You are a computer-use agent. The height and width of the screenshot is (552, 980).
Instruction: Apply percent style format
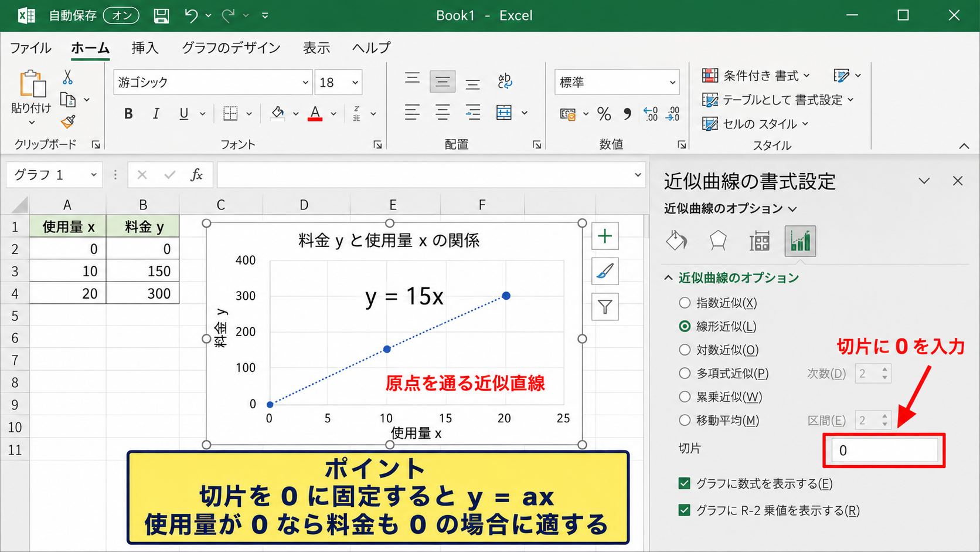tap(604, 114)
